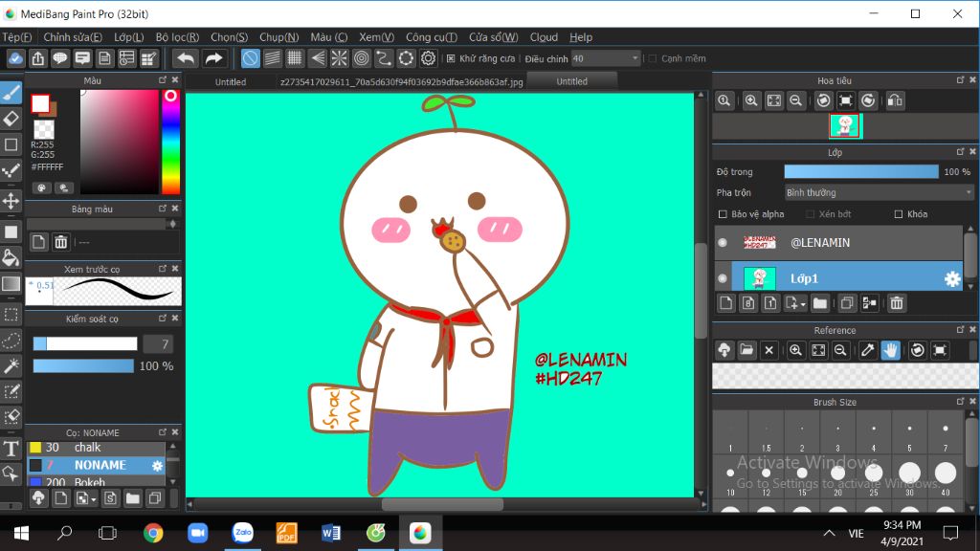Click the Undo arrow in toolbar
980x551 pixels.
[x=186, y=58]
